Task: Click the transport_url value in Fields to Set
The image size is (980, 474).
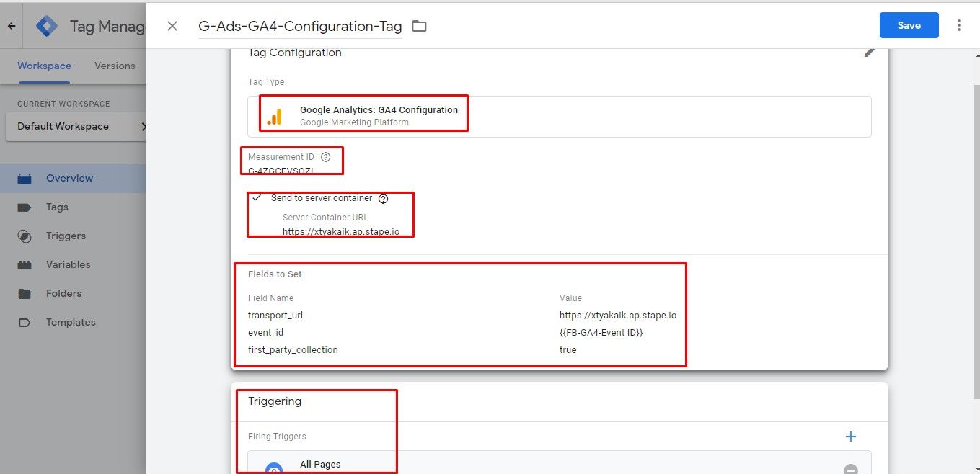Action: pos(618,315)
